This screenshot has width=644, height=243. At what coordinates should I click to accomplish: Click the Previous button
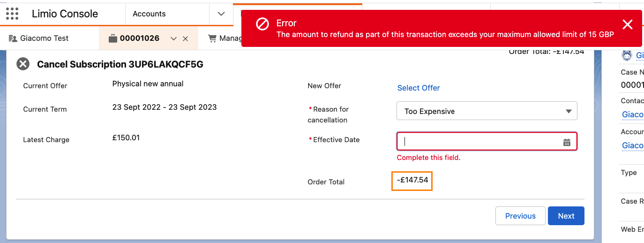(520, 216)
